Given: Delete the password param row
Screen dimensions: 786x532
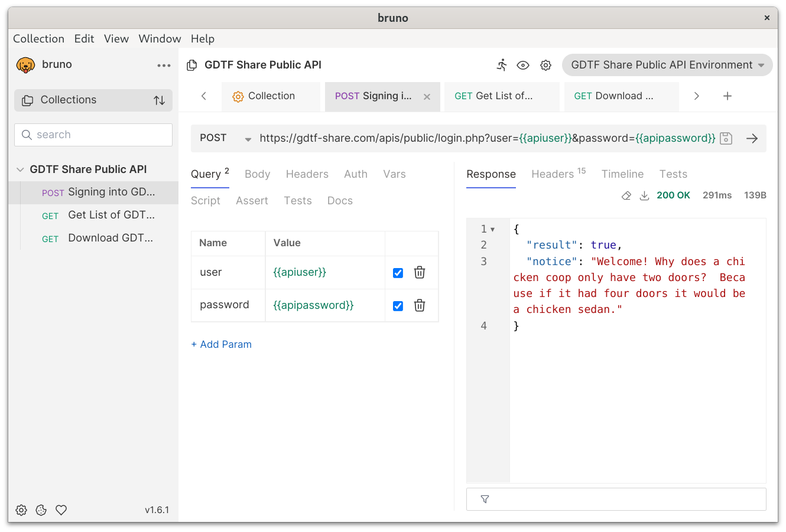Looking at the screenshot, I should [x=420, y=305].
